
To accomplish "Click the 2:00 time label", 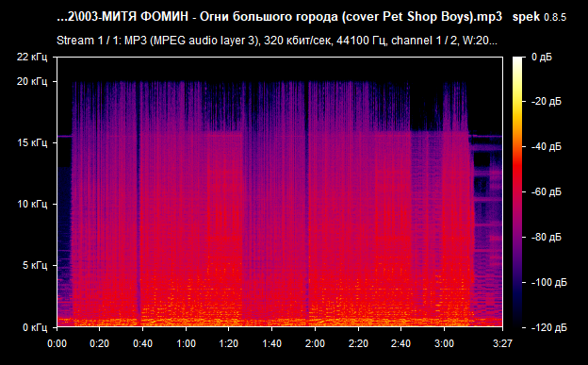I will 315,343.
